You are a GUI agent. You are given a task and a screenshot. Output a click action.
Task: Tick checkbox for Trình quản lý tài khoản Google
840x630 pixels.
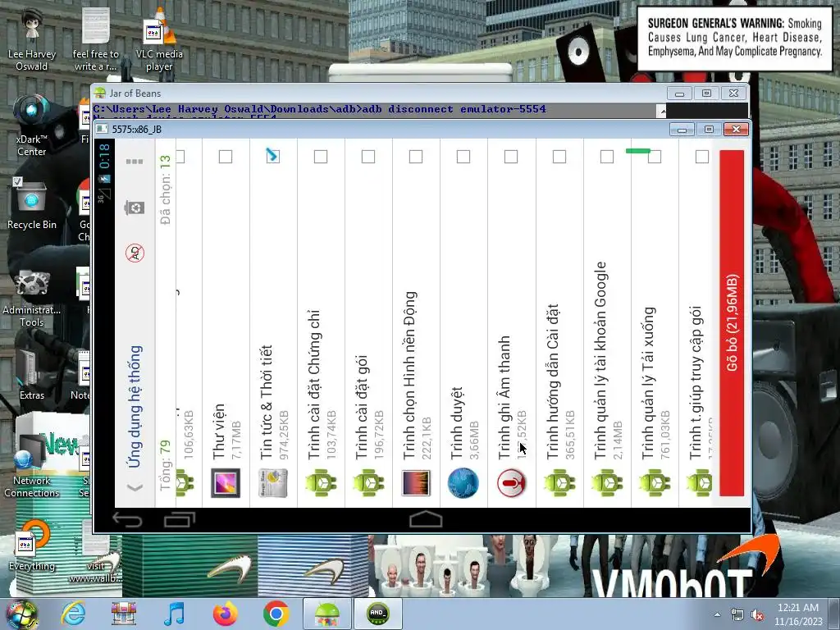[607, 157]
